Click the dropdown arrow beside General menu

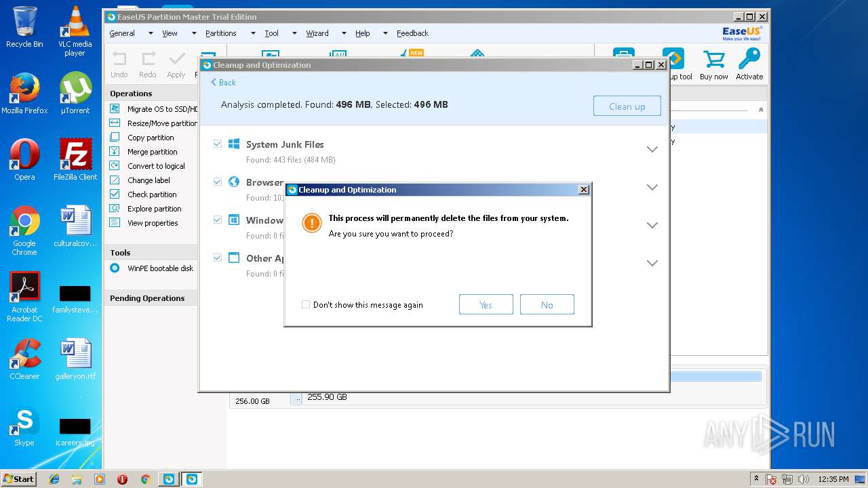click(151, 33)
